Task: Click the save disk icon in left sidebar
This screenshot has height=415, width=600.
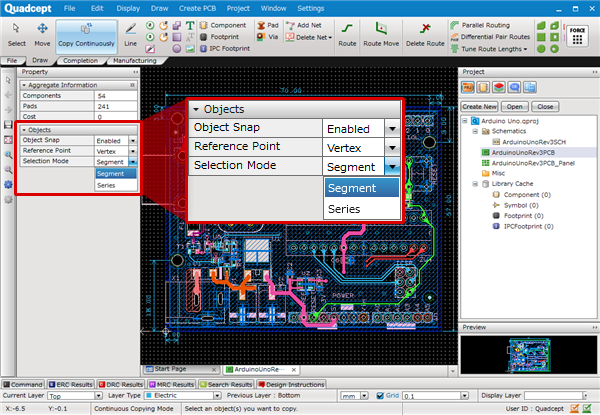Action: [8, 125]
